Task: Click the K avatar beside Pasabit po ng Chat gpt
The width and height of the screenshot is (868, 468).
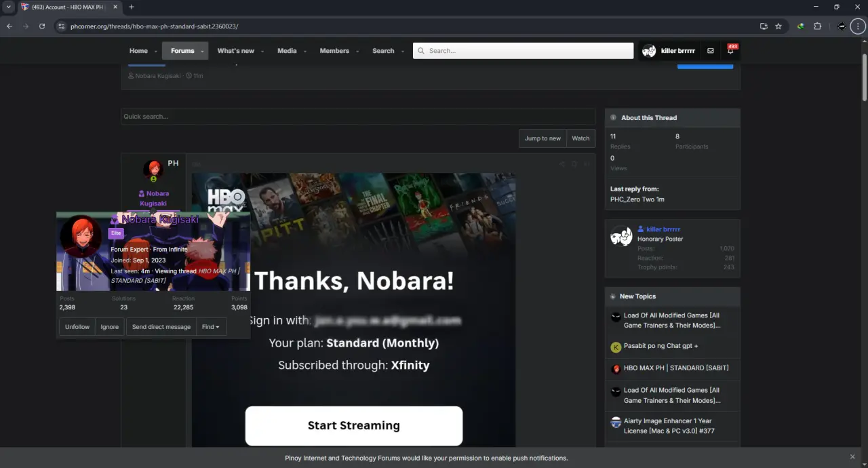Action: 616,347
